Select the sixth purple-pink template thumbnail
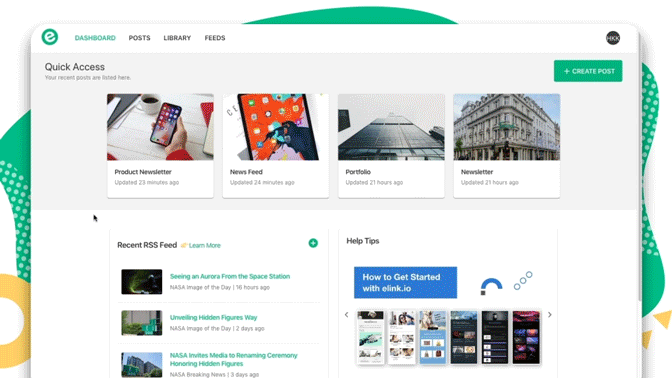The image size is (672, 378). tap(526, 338)
